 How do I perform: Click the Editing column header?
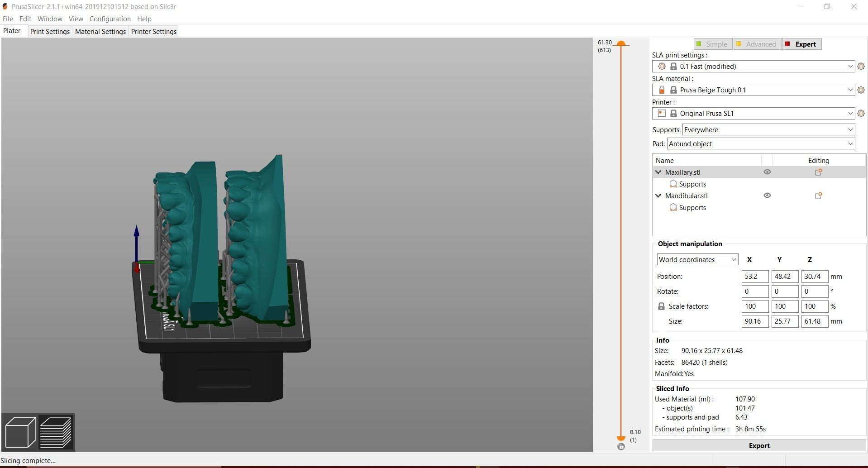[819, 161]
